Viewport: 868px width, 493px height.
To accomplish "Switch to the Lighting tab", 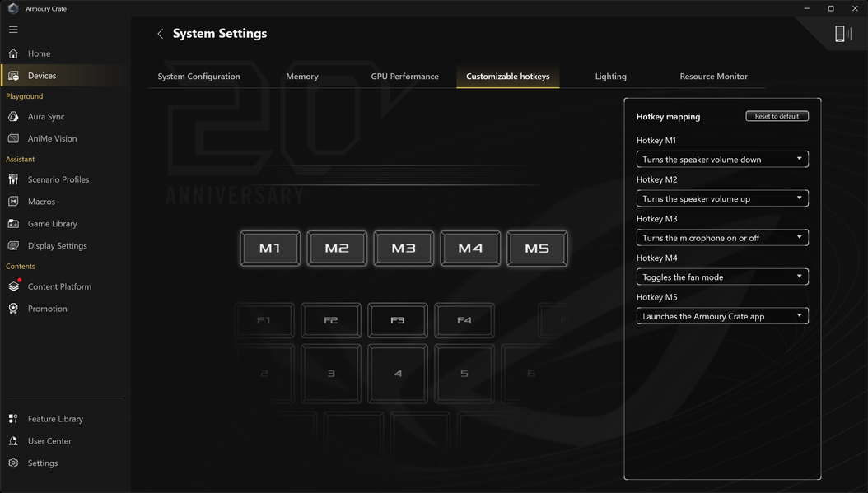I will click(x=610, y=77).
